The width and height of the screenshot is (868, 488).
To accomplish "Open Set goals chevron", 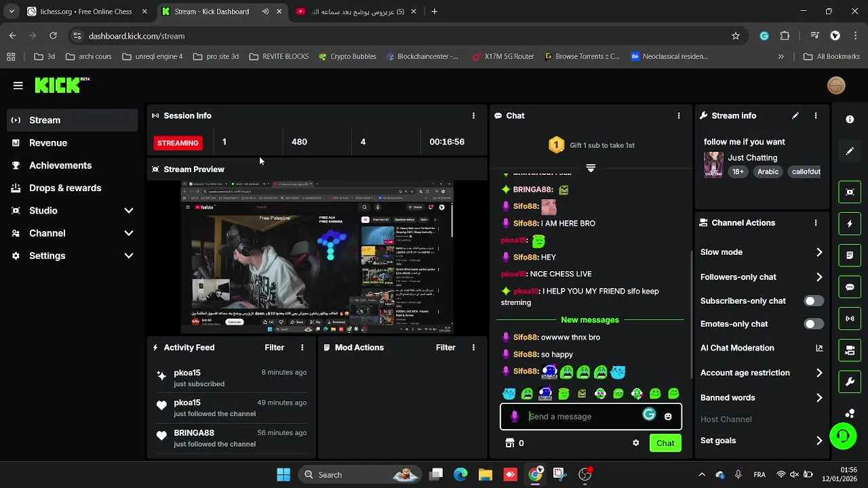I will 819,441.
